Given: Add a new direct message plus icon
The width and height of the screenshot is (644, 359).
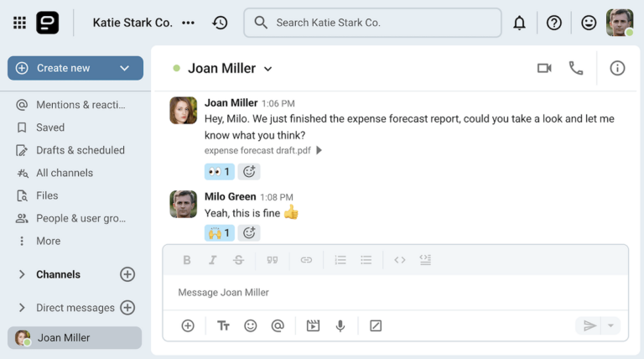Looking at the screenshot, I should pyautogui.click(x=127, y=308).
